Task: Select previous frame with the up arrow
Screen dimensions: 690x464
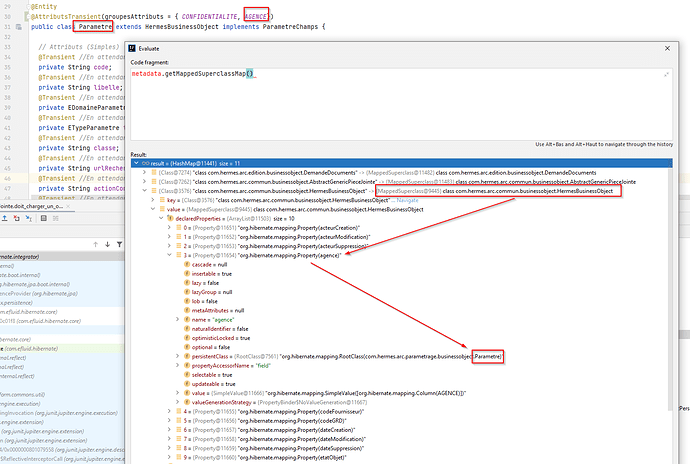Action: pos(95,244)
